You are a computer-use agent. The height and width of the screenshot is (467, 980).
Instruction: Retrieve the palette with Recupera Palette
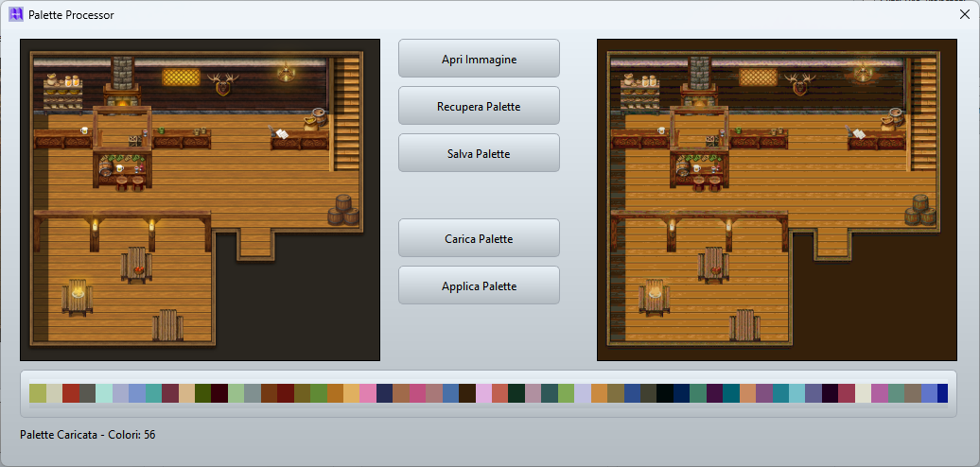coord(479,106)
